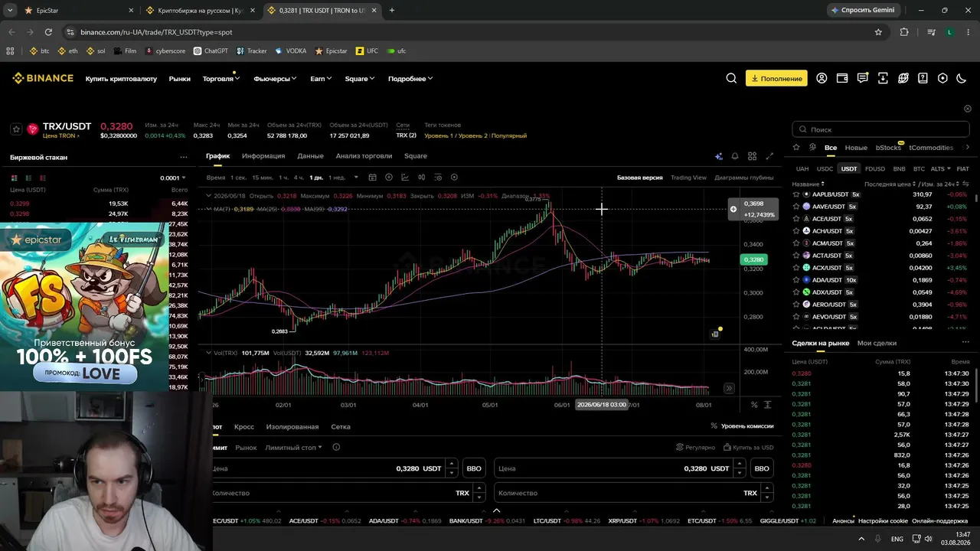Open the Торговля menu
Viewport: 980px width, 551px height.
[221, 79]
